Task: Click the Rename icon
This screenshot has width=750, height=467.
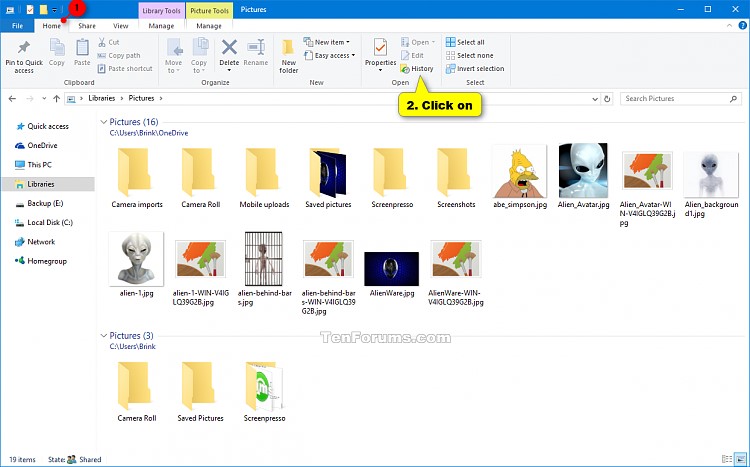Action: click(255, 47)
